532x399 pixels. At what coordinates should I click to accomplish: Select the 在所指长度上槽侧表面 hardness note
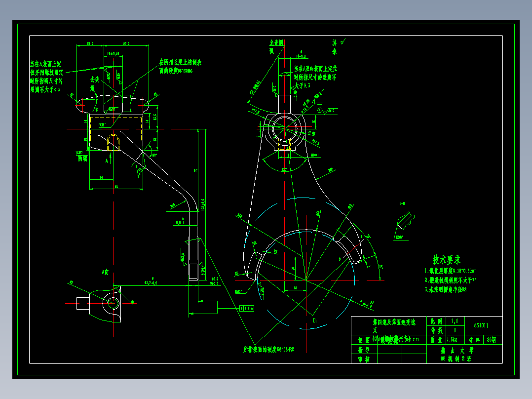pyautogui.click(x=180, y=67)
